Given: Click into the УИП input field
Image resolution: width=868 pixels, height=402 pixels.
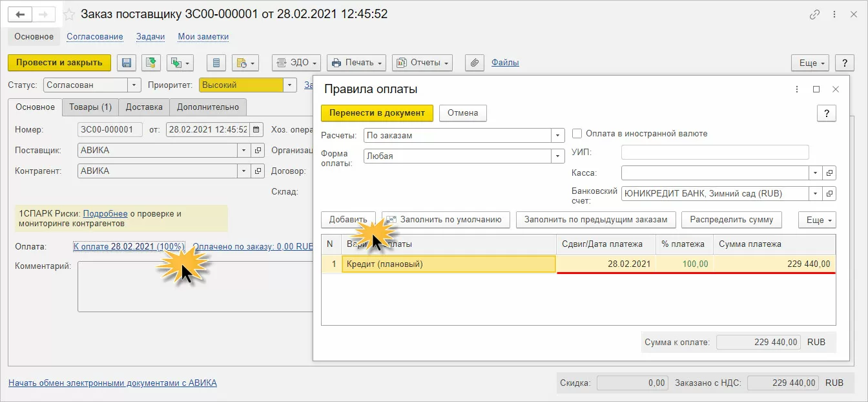Looking at the screenshot, I should [715, 153].
